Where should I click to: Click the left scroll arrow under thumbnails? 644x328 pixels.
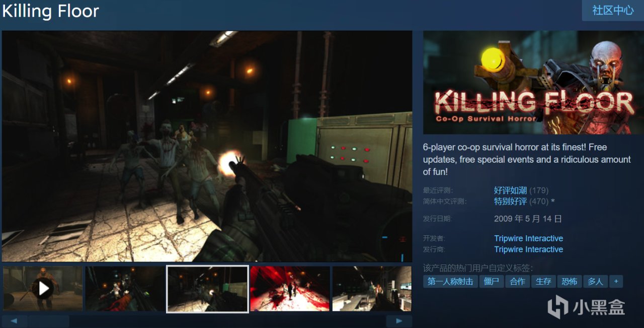pos(14,321)
